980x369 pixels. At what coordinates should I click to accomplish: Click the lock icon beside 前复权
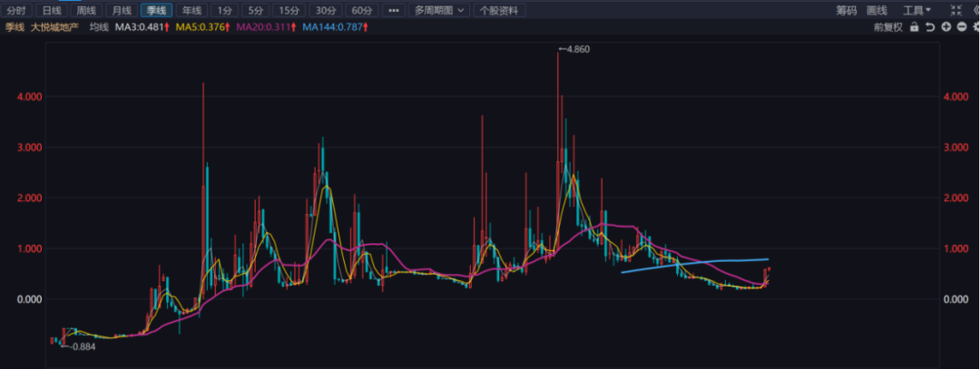click(x=915, y=27)
